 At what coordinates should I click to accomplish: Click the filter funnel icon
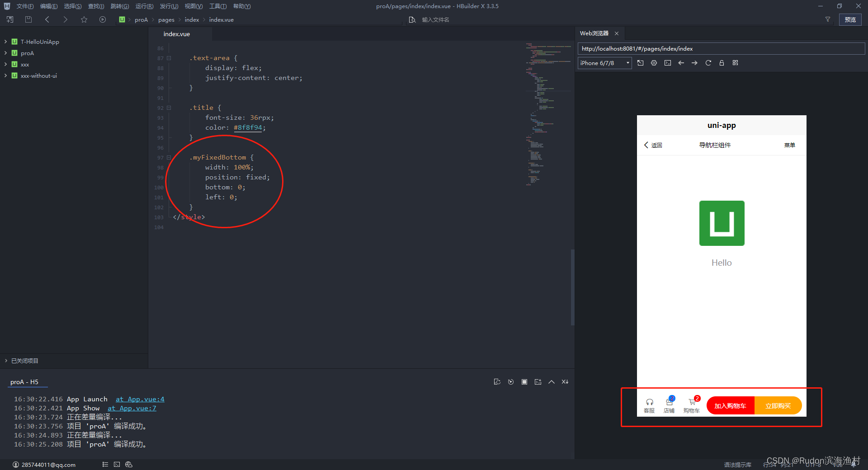click(828, 19)
